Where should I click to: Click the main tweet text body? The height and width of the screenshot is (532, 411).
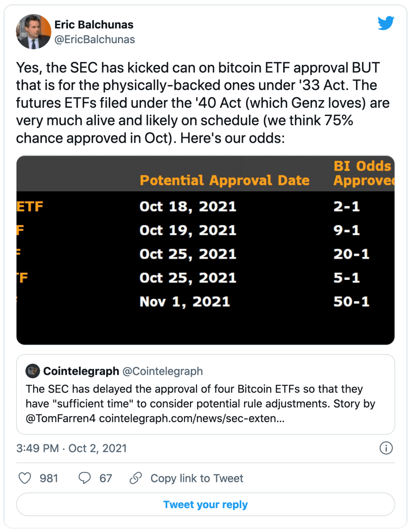[203, 103]
